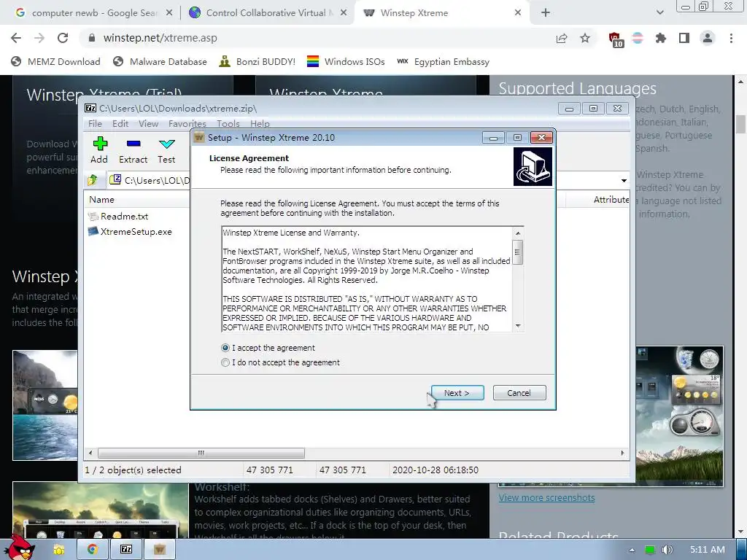Screen dimensions: 747x560
Task: Click the 5:11 AM taskbar clock
Action: coord(708,550)
